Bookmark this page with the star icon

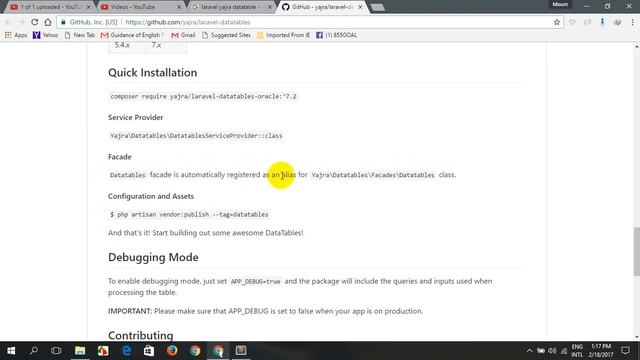pos(557,22)
